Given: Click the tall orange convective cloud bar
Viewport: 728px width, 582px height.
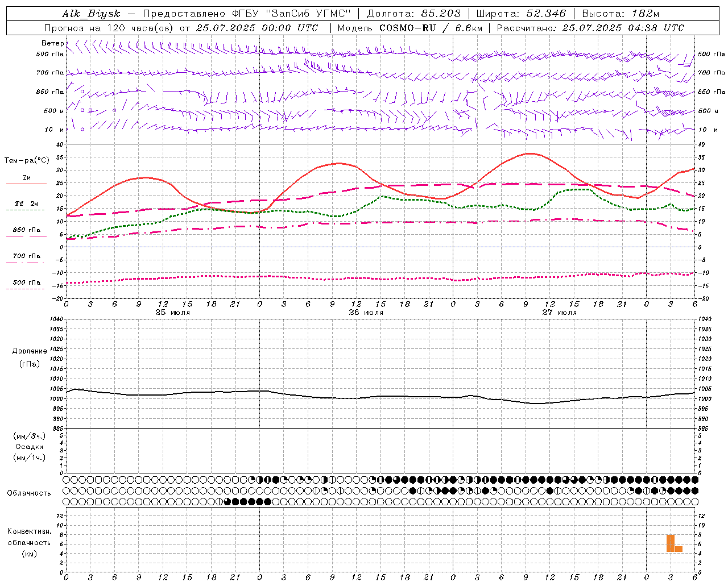Looking at the screenshot, I should pyautogui.click(x=671, y=543).
